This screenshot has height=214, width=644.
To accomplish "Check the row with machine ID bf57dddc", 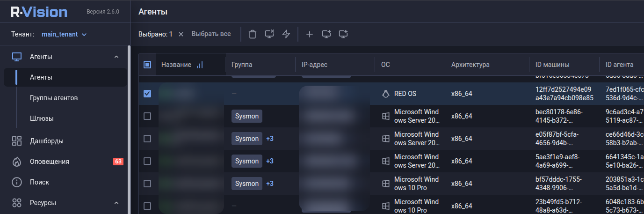I will [147, 184].
